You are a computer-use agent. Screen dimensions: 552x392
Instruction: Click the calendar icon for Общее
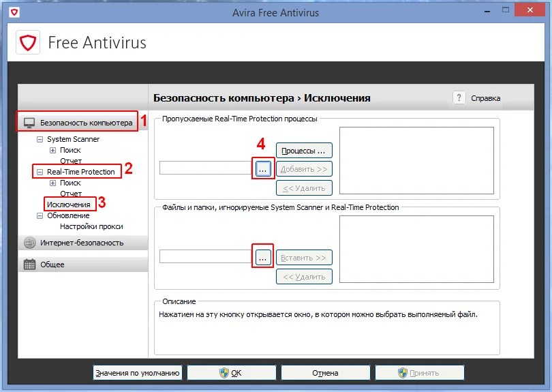[x=29, y=265]
